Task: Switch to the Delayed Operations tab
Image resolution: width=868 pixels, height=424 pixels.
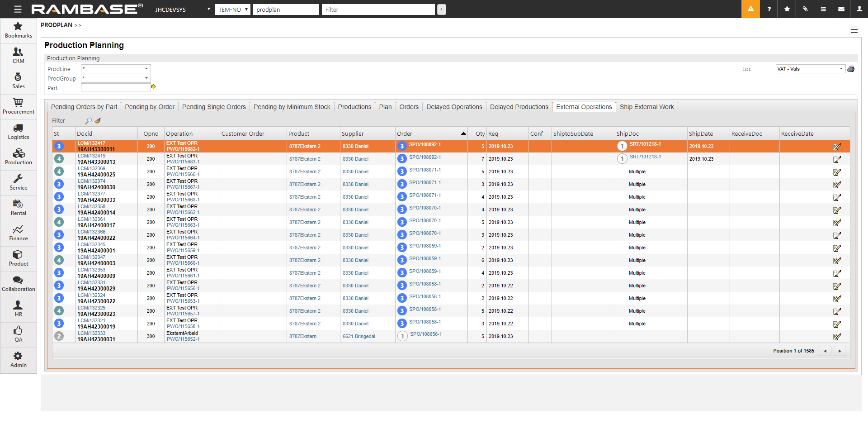Action: (454, 107)
